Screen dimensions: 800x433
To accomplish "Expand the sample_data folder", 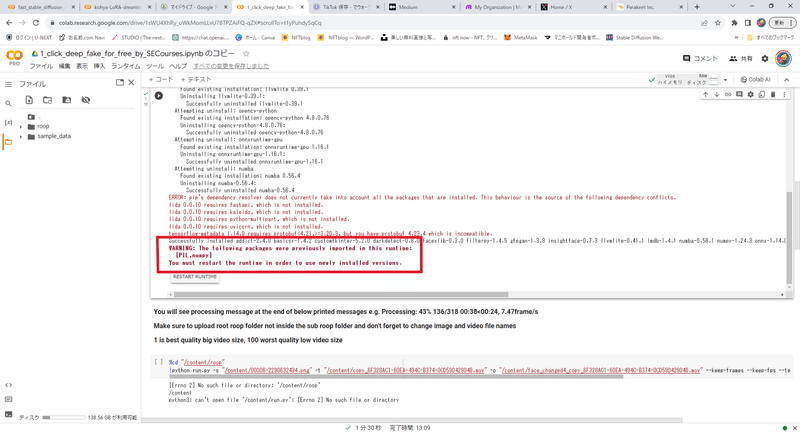I will point(21,137).
